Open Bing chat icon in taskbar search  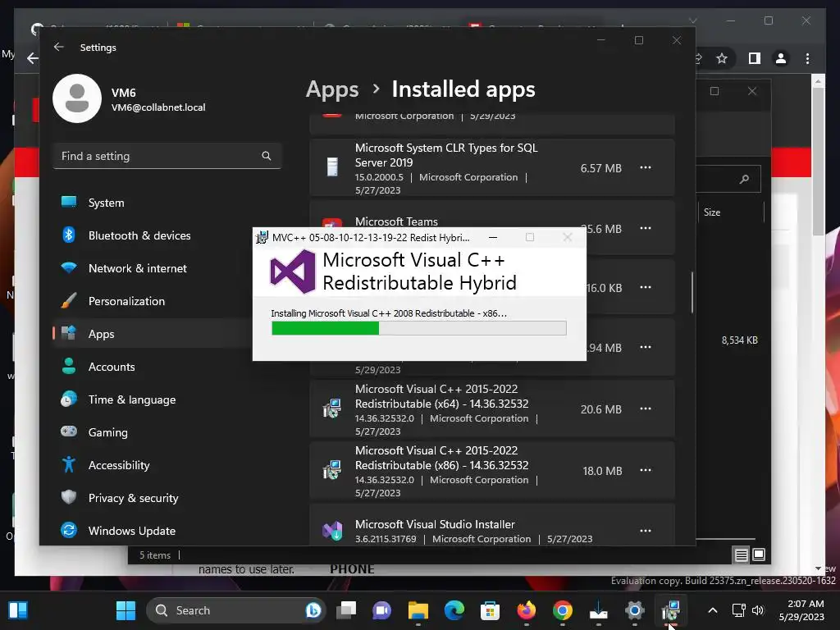click(x=313, y=610)
